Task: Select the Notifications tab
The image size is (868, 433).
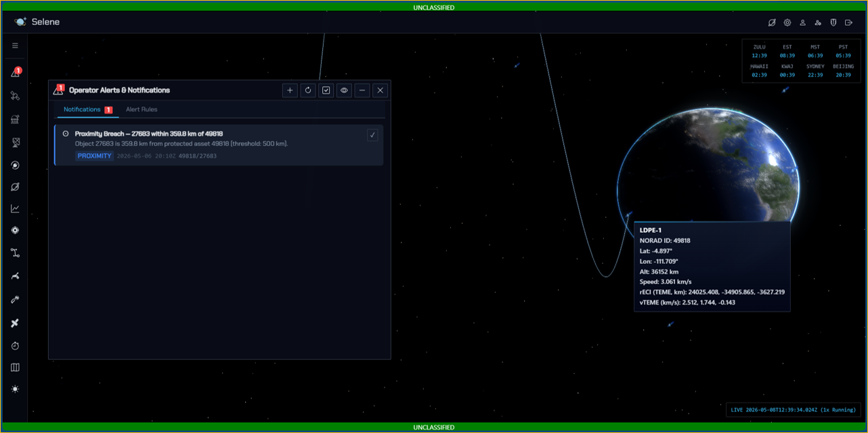Action: [82, 110]
